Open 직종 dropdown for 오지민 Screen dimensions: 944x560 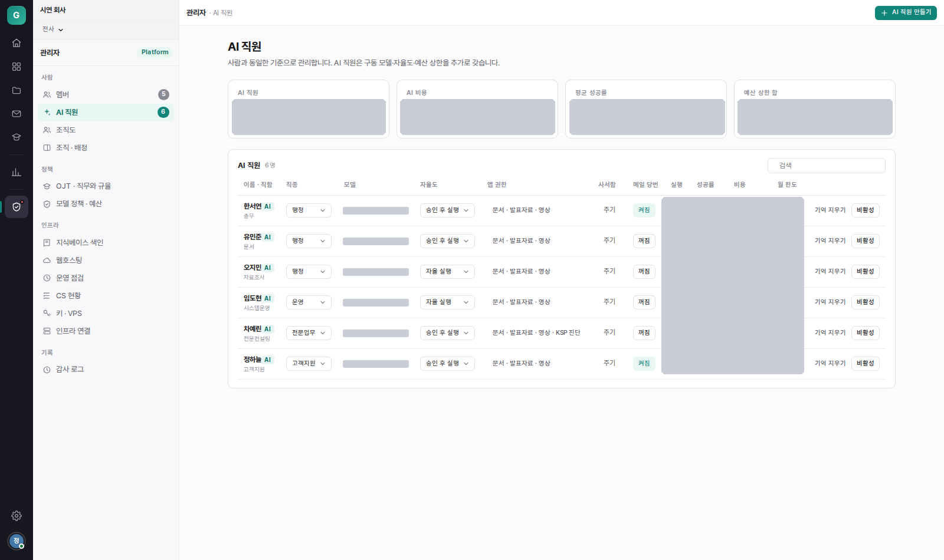(x=309, y=271)
